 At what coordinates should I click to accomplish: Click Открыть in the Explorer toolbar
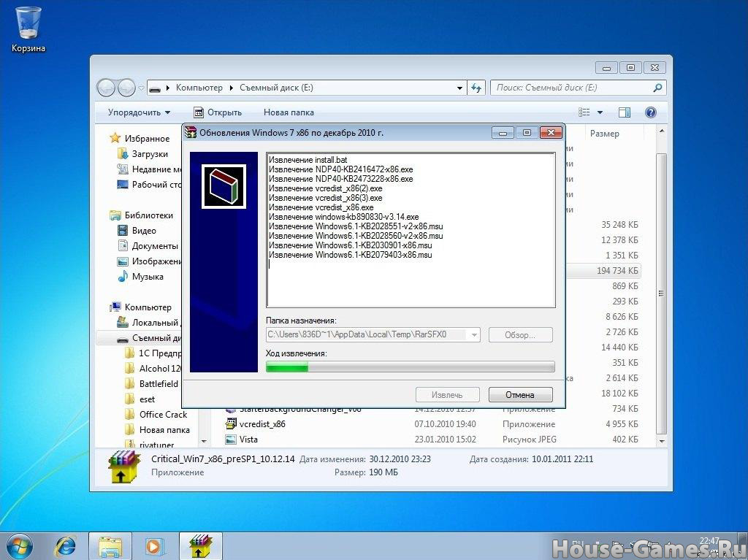click(218, 112)
